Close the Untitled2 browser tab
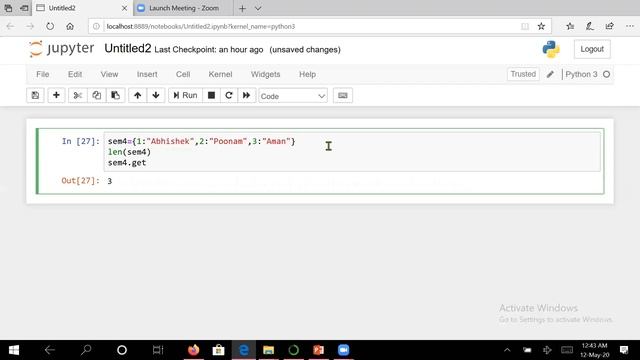 pos(124,8)
